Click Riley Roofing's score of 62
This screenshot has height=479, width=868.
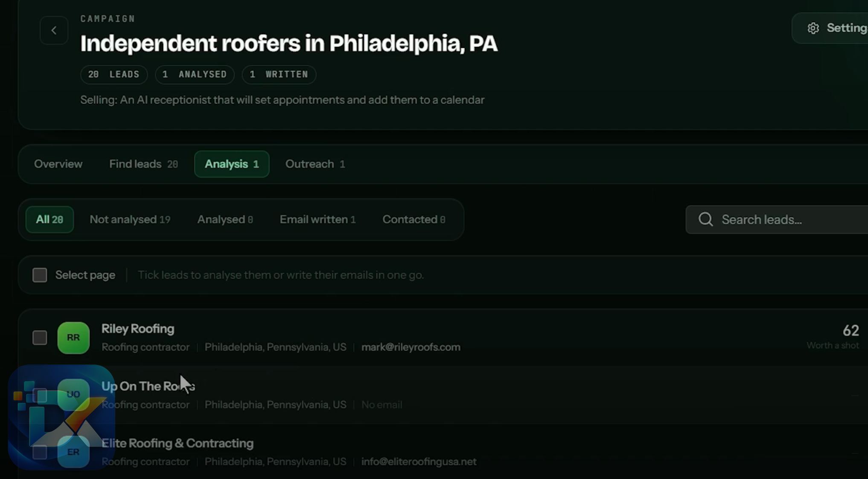tap(851, 330)
